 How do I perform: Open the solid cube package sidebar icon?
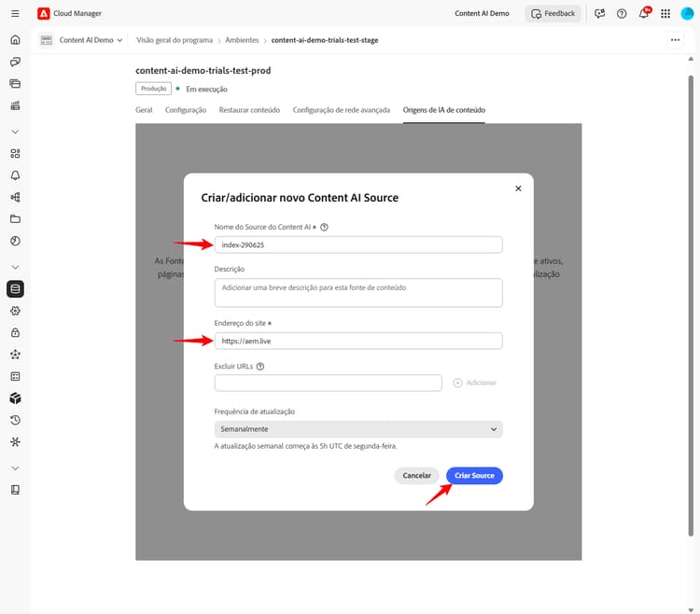(15, 398)
